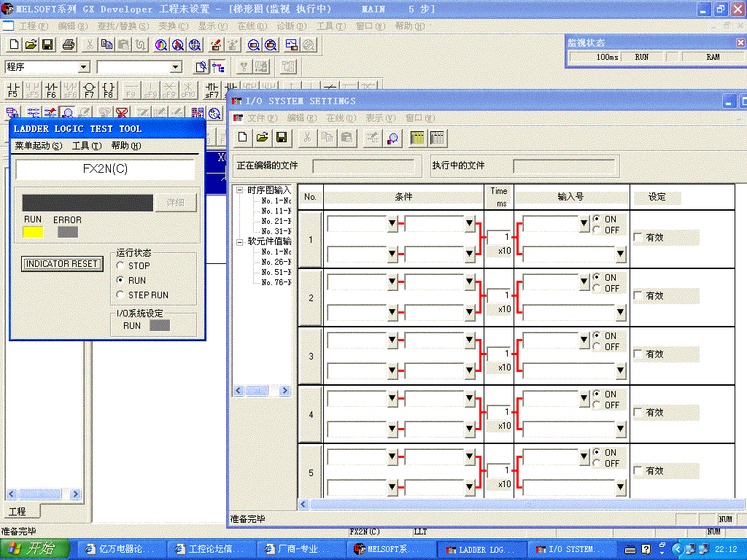747x560 pixels.
Task: Open row 4 input number dropdown beside ON
Action: click(584, 398)
